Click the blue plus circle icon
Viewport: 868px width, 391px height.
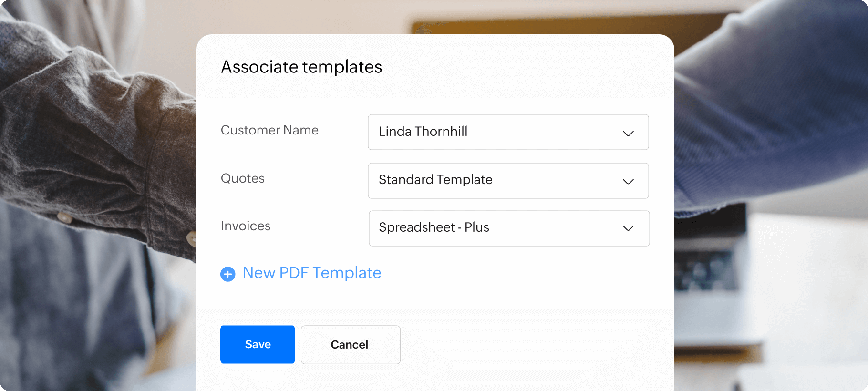point(227,274)
